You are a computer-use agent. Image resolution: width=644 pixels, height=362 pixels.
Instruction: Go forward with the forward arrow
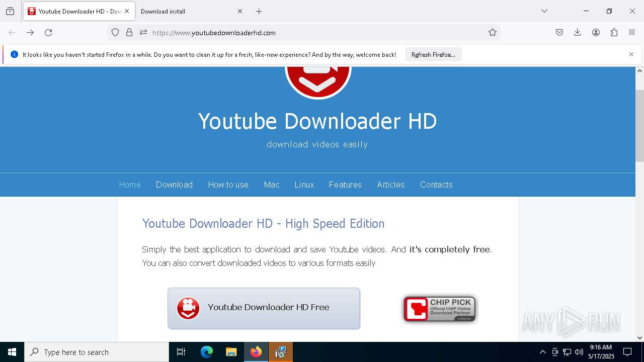pos(30,33)
